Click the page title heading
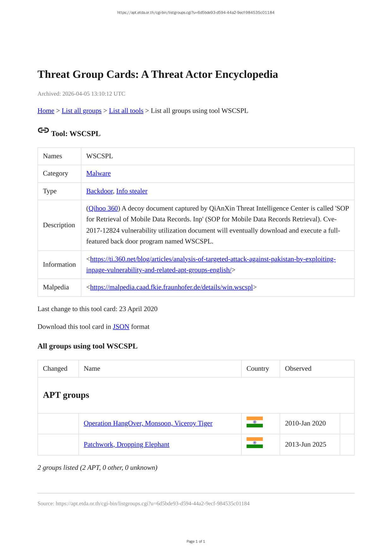 click(x=157, y=74)
